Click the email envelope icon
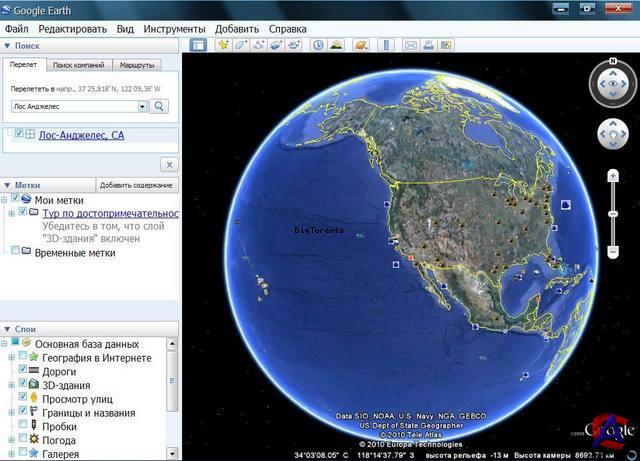The image size is (640, 461). coord(410,45)
